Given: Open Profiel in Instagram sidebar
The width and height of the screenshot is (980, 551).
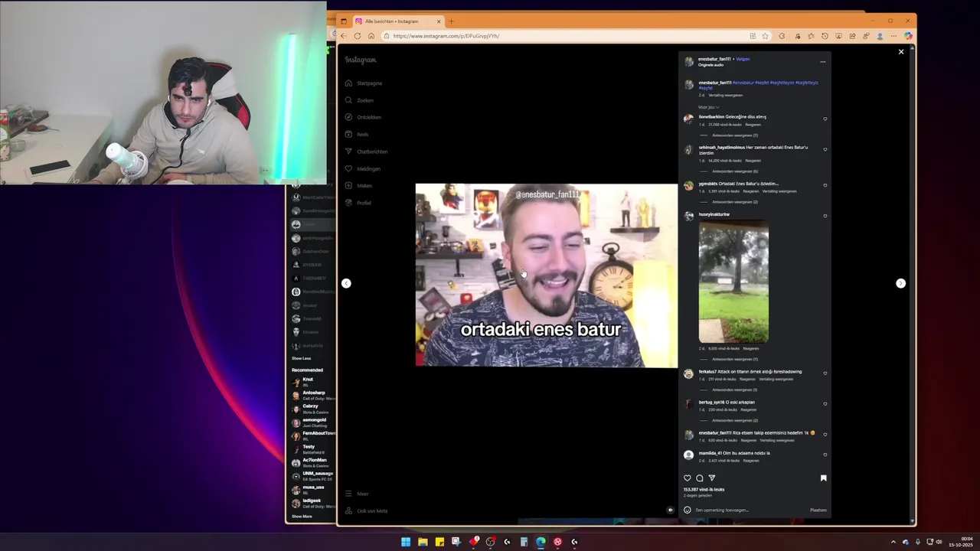Looking at the screenshot, I should [x=358, y=203].
